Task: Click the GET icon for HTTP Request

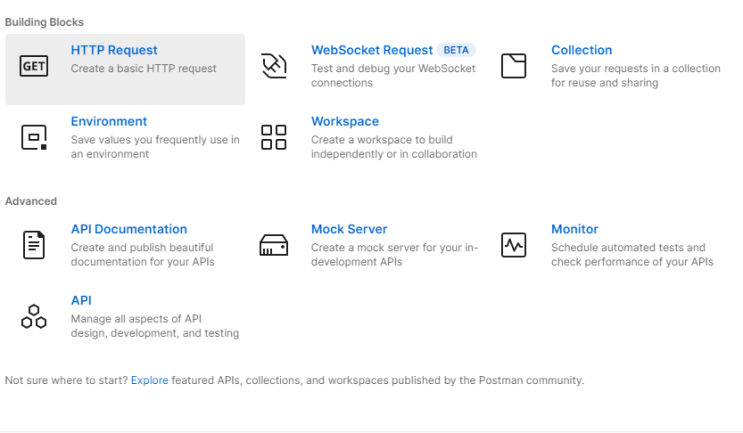Action: 34,66
